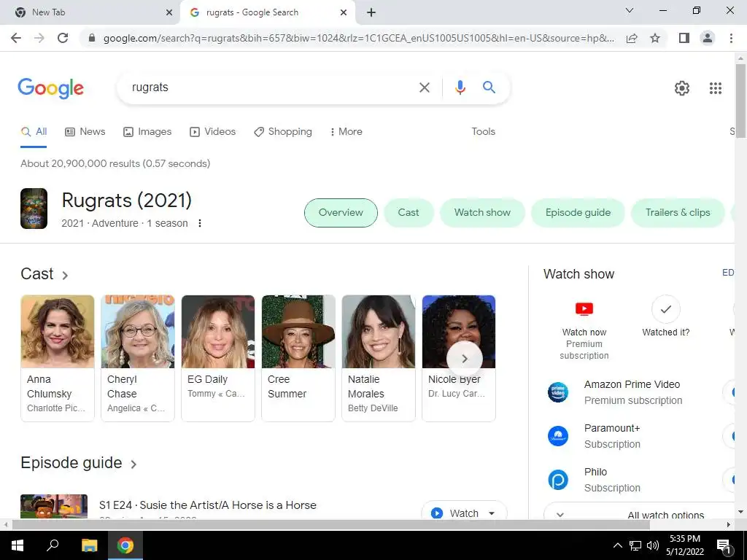747x560 pixels.
Task: Open the Google apps grid icon
Action: point(715,88)
